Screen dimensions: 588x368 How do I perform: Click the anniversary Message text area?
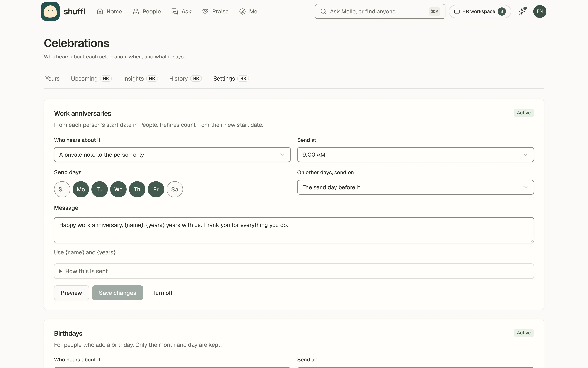tap(294, 230)
